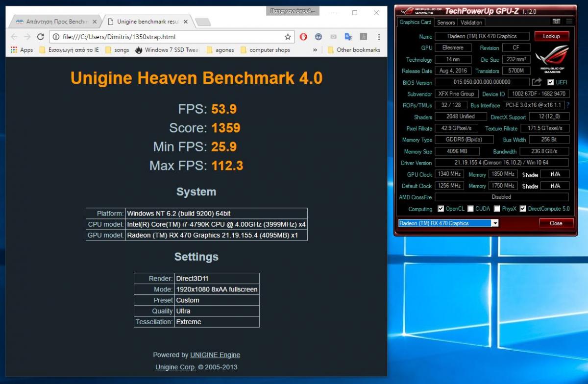Image resolution: width=588 pixels, height=384 pixels.
Task: Click the Bus Interface question mark icon
Action: coord(568,105)
